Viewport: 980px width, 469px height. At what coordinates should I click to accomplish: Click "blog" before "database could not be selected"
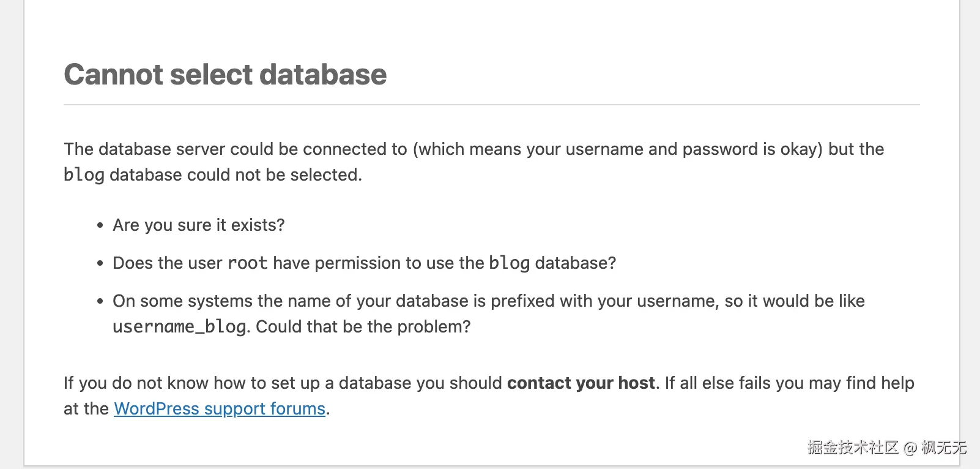coord(84,175)
